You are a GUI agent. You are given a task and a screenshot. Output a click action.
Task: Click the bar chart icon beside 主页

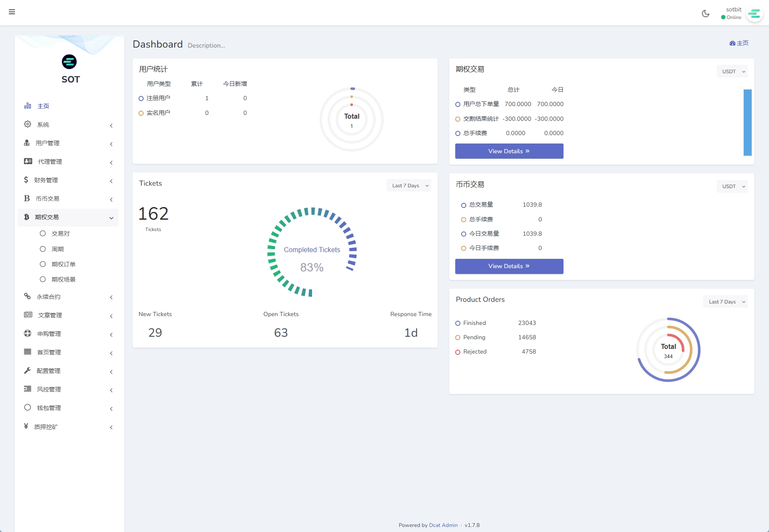pos(28,106)
